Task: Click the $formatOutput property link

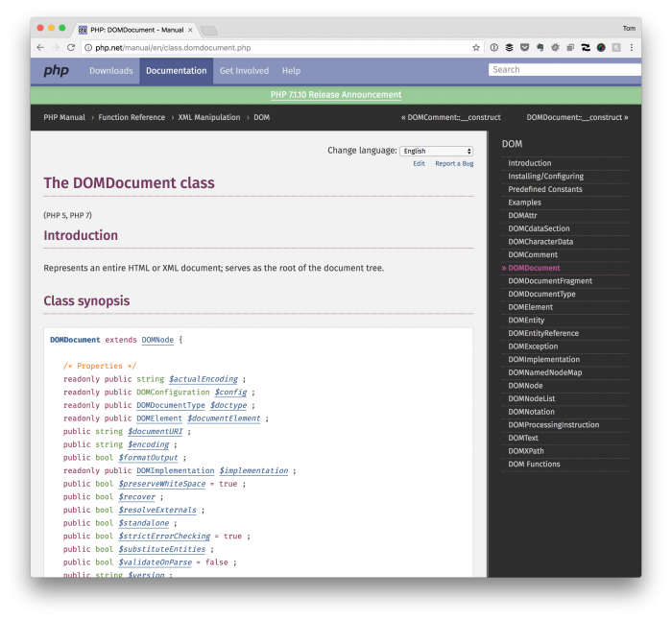Action: click(x=148, y=458)
